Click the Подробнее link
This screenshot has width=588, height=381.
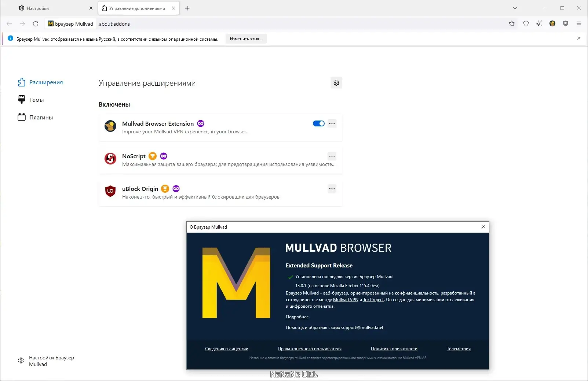pyautogui.click(x=297, y=317)
